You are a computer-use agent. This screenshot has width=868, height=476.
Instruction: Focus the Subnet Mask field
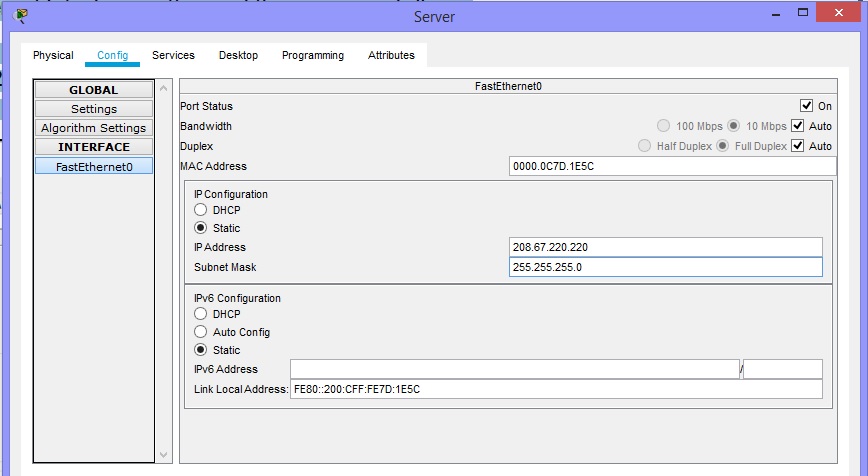point(665,267)
